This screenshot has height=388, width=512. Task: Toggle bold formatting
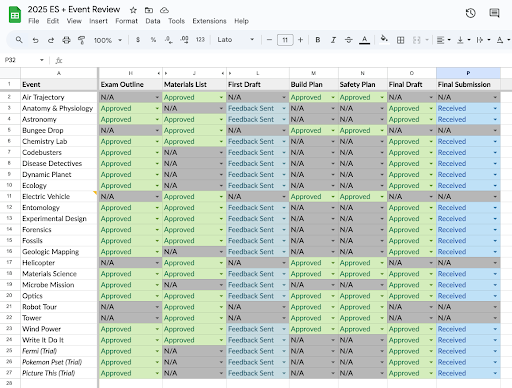[x=318, y=40]
